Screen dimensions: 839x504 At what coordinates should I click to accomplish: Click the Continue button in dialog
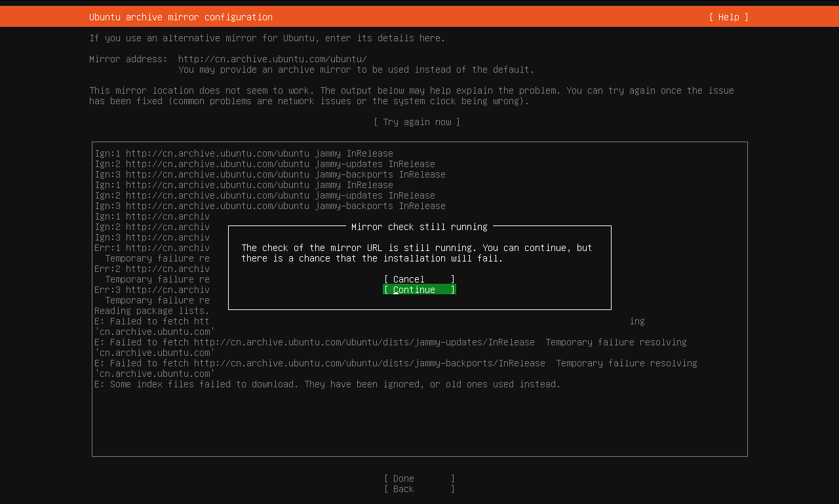419,290
